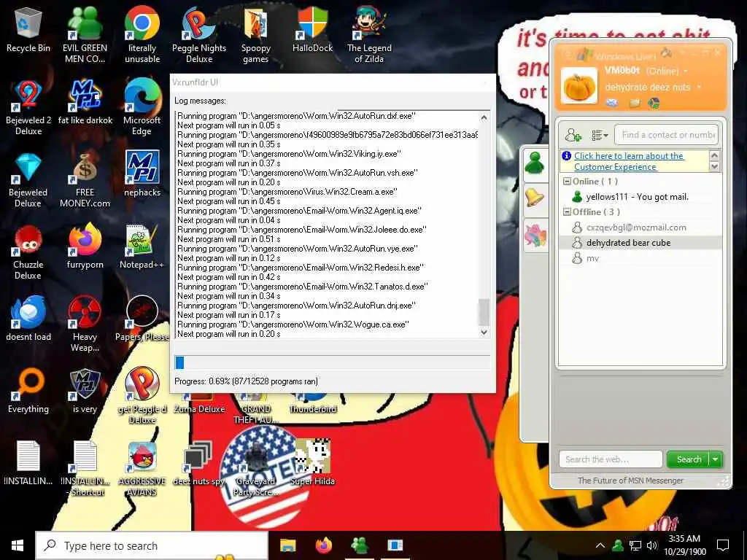The height and width of the screenshot is (560, 747).
Task: Show hidden system tray icons chevron
Action: 600,545
